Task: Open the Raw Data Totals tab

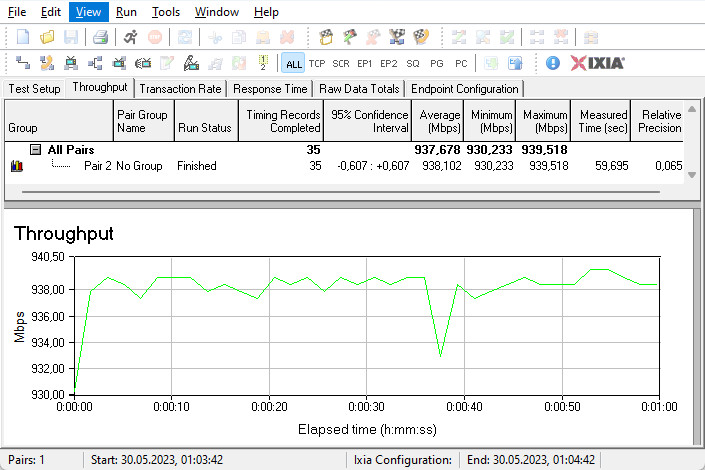Action: (x=359, y=89)
